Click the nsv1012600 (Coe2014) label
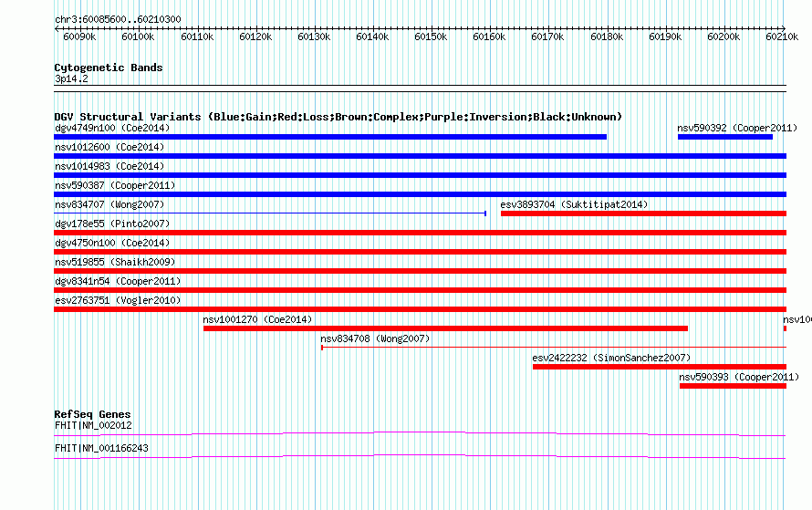812x510 pixels. [x=109, y=147]
